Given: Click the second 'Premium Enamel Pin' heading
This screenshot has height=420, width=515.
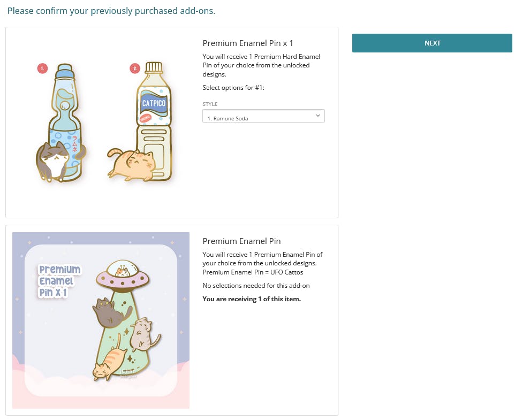Looking at the screenshot, I should click(241, 241).
